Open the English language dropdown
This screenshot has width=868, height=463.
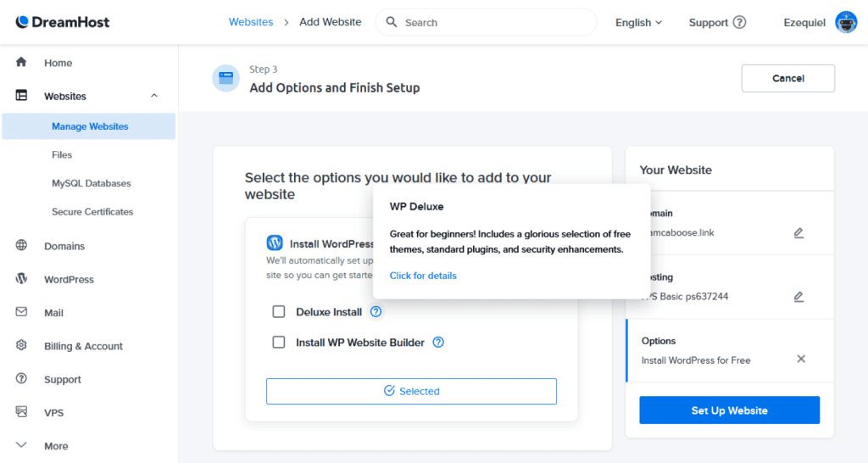point(638,23)
